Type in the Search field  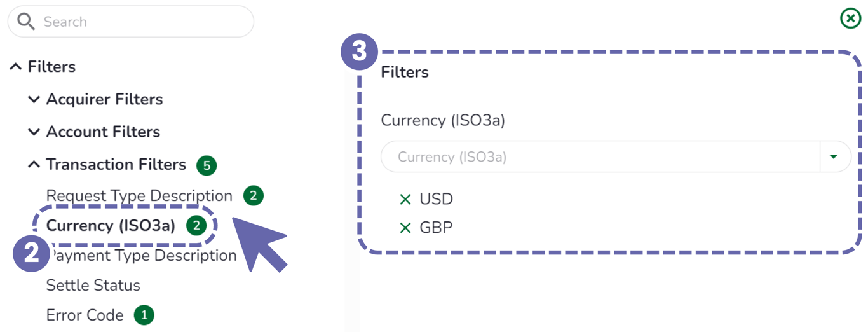pos(140,22)
